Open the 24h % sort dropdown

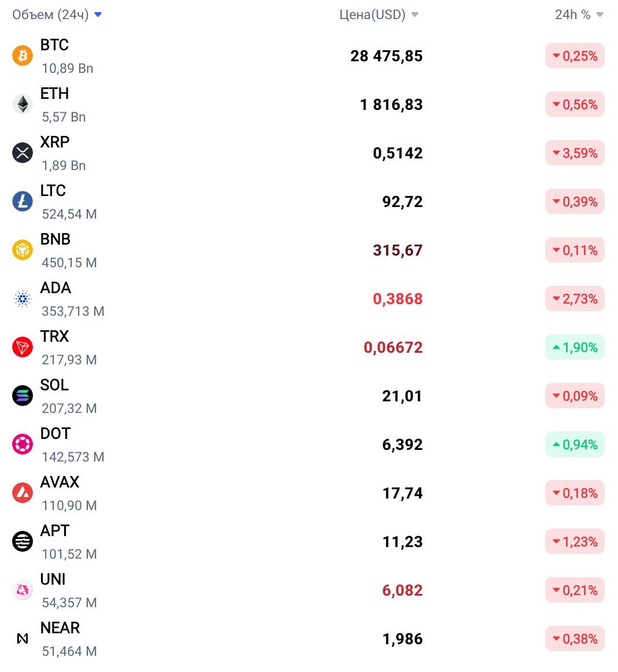600,14
